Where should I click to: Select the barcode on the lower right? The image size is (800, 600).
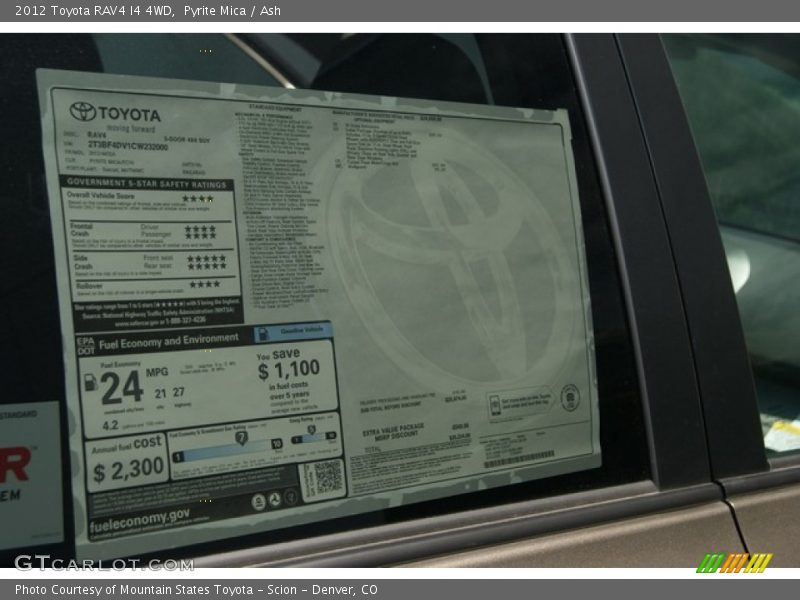coord(518,460)
